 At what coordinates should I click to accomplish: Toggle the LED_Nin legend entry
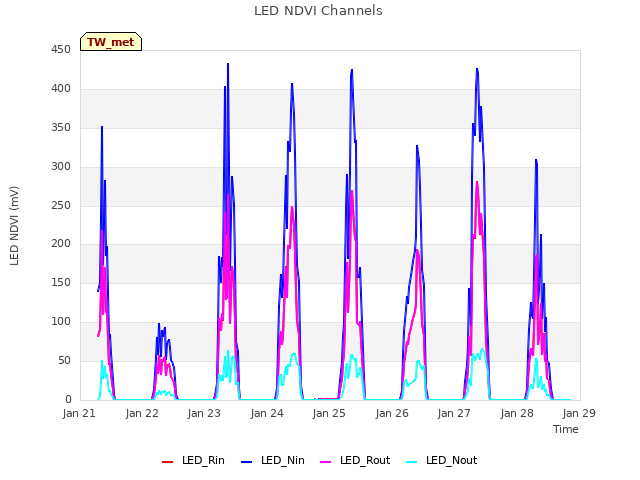pos(273,460)
